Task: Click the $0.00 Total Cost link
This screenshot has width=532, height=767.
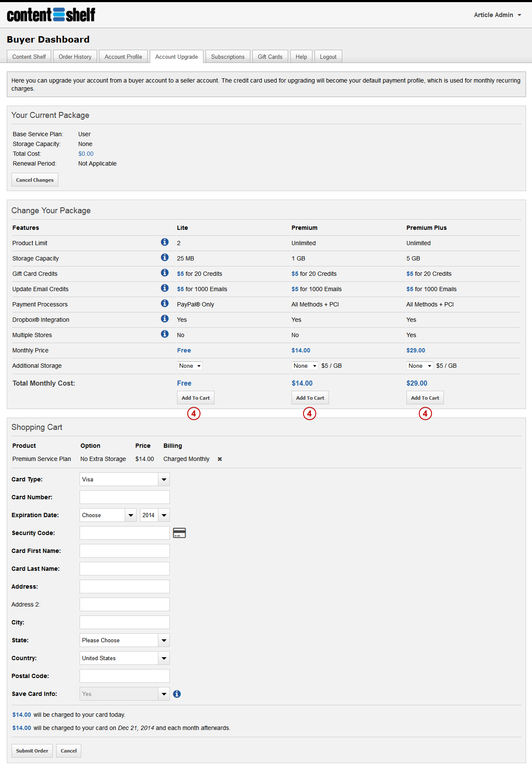Action: pos(86,154)
